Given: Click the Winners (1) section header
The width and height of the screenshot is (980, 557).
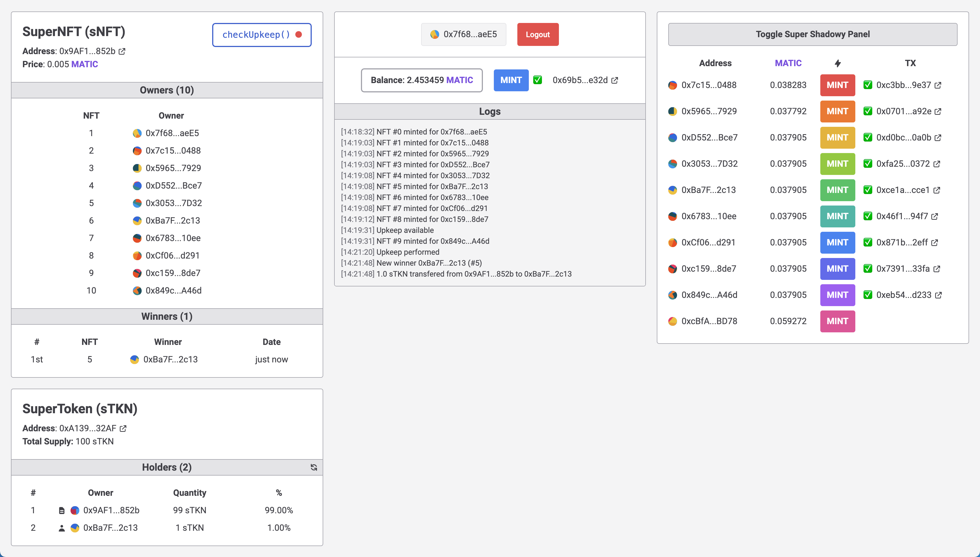Looking at the screenshot, I should pyautogui.click(x=167, y=316).
